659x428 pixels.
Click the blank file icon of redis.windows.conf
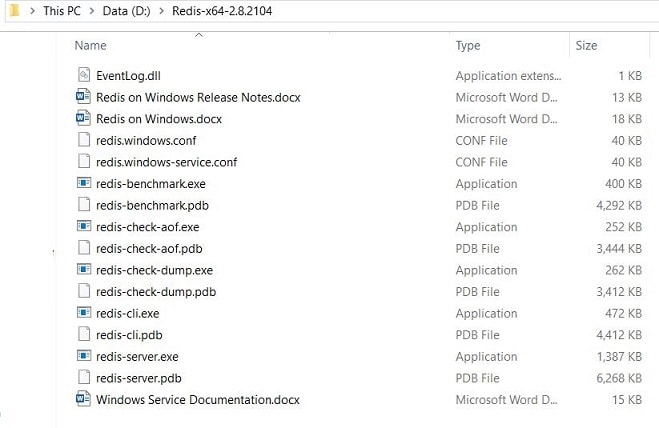(84, 140)
